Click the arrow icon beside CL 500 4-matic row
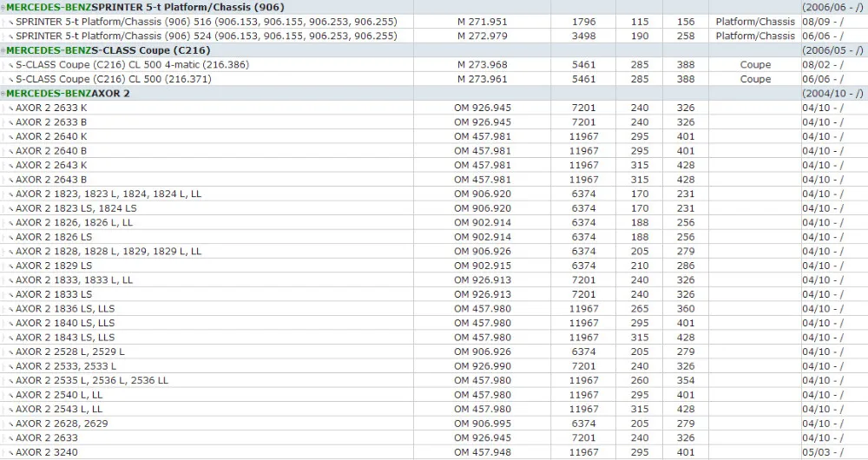Image resolution: width=868 pixels, height=460 pixels. click(10, 65)
